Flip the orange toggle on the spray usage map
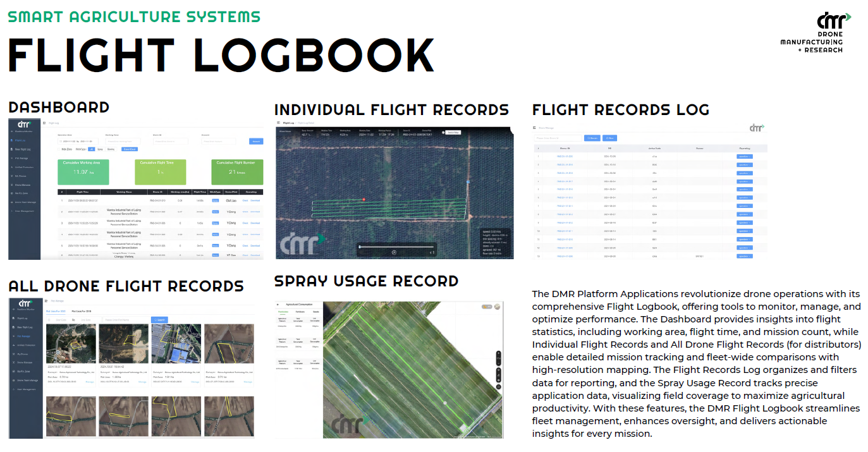The height and width of the screenshot is (452, 868). [x=487, y=307]
